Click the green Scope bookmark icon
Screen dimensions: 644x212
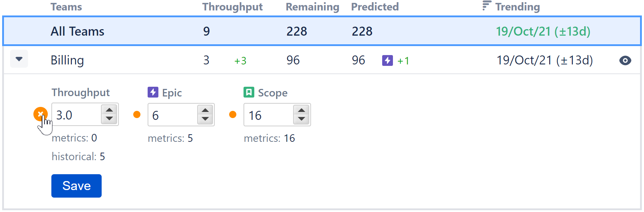coord(249,93)
